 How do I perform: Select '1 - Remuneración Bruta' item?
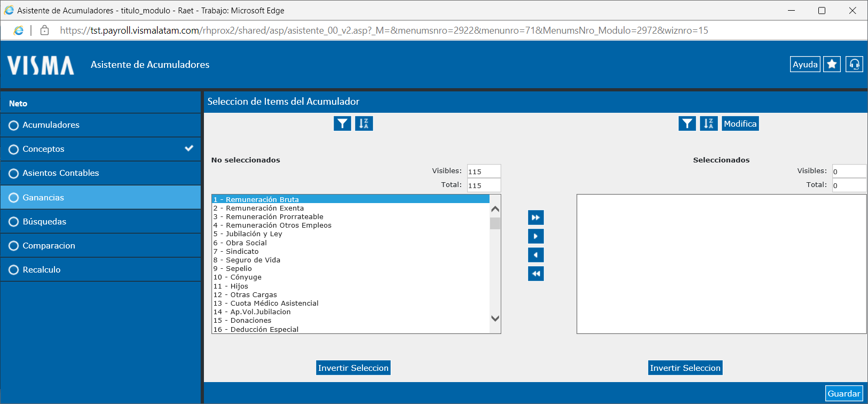(x=351, y=199)
